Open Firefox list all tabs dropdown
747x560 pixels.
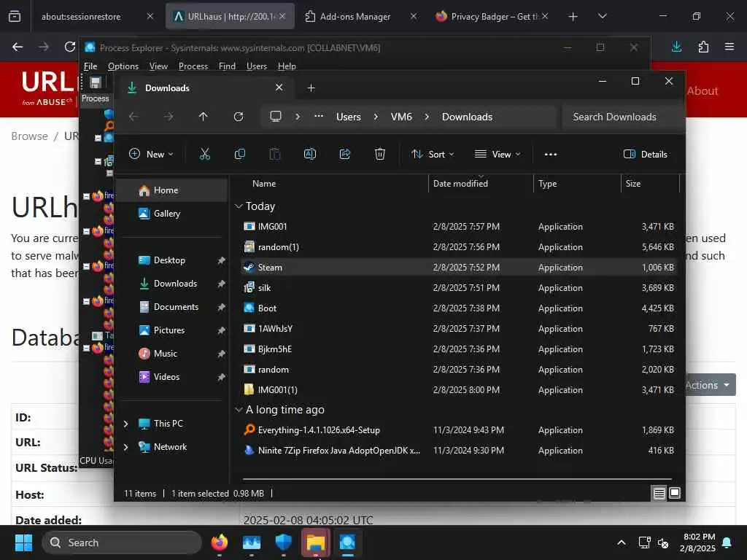(602, 16)
